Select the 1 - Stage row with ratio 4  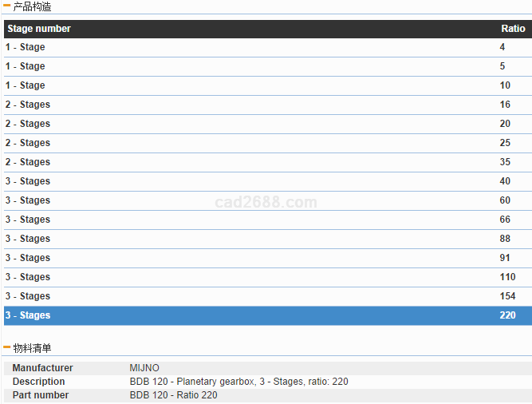pyautogui.click(x=26, y=47)
